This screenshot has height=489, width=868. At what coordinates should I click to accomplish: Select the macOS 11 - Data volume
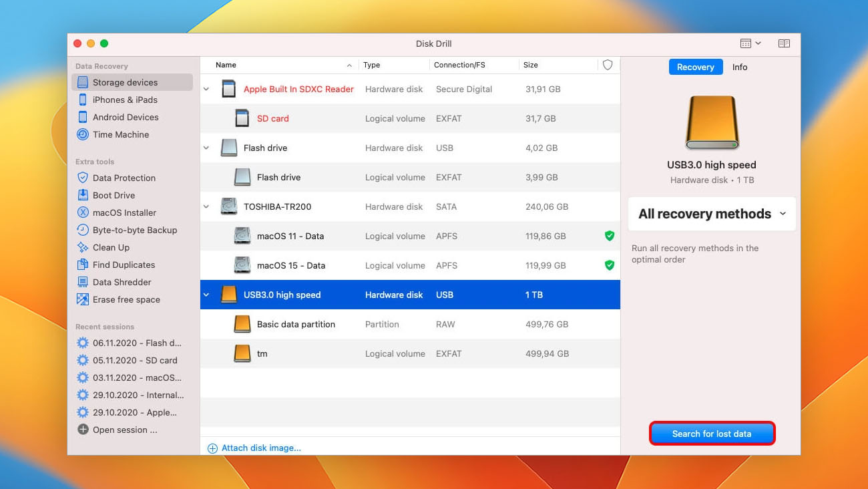click(410, 236)
